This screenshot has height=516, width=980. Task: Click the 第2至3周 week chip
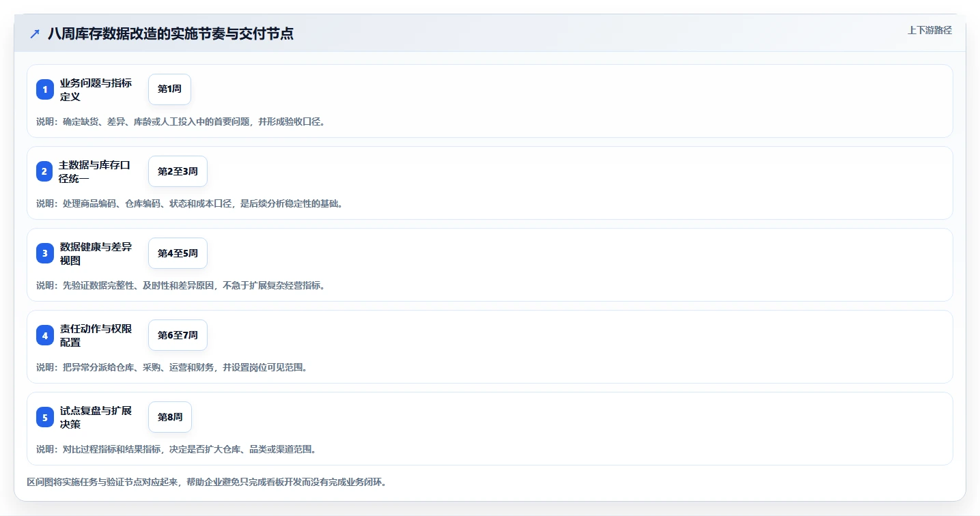click(178, 171)
